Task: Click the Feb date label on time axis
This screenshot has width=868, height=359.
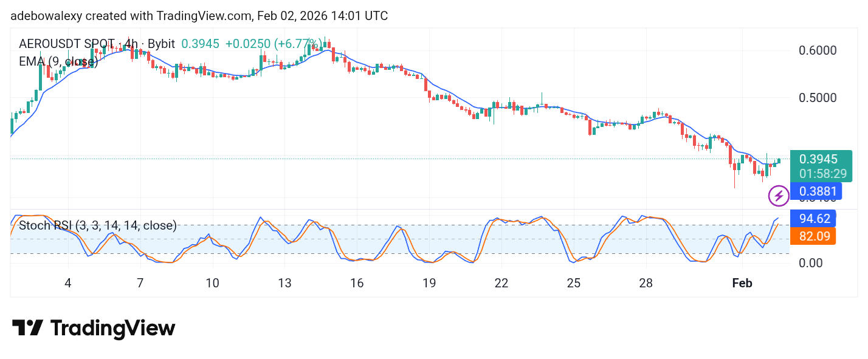Action: (742, 283)
